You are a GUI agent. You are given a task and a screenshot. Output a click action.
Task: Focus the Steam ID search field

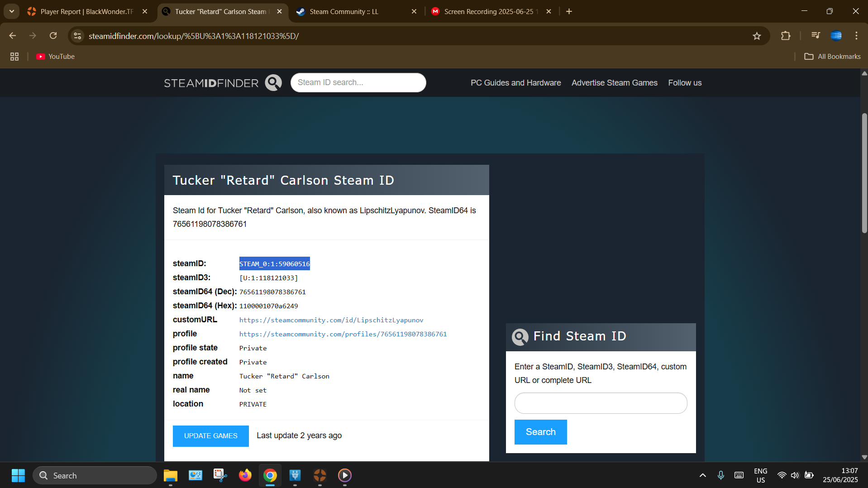[358, 82]
